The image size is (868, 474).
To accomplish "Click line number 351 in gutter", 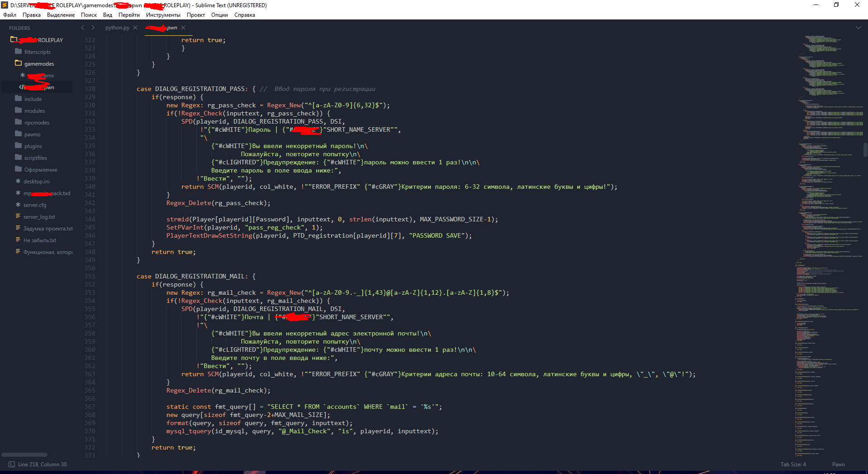I will click(x=90, y=276).
